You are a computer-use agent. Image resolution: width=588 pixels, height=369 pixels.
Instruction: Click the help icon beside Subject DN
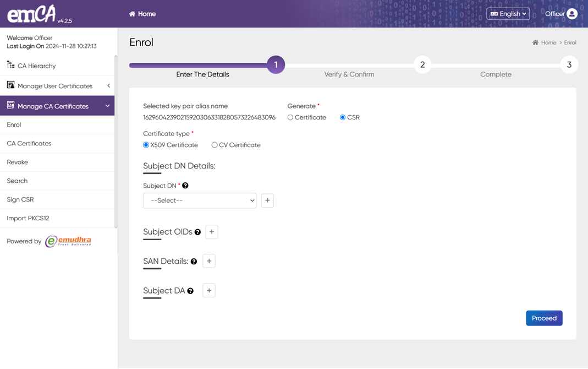[185, 186]
